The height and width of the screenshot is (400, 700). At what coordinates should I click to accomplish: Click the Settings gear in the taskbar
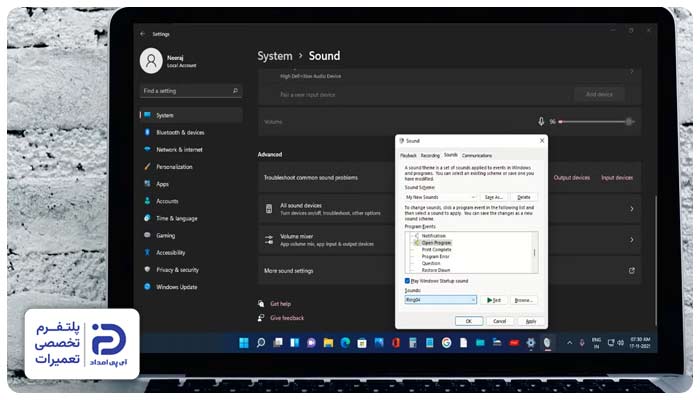click(x=530, y=343)
